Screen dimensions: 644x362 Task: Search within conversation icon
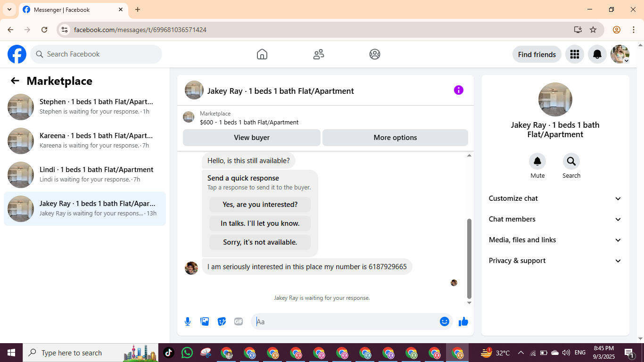point(571,162)
